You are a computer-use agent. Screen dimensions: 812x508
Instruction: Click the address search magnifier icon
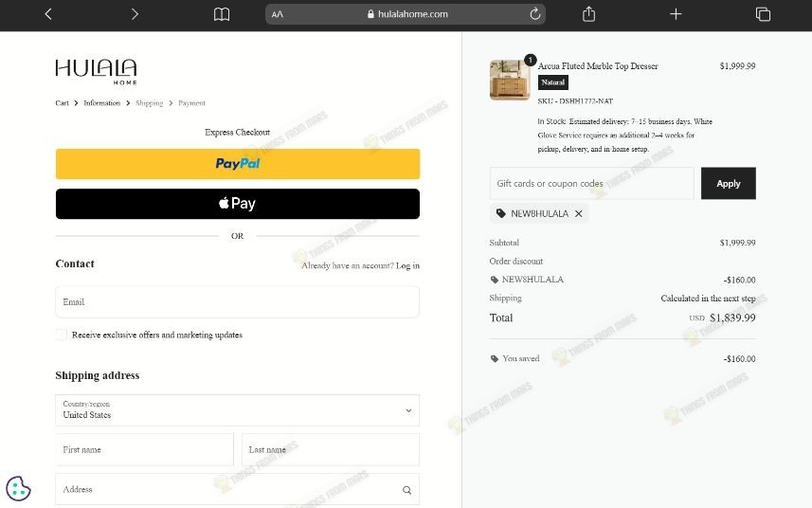tap(407, 490)
